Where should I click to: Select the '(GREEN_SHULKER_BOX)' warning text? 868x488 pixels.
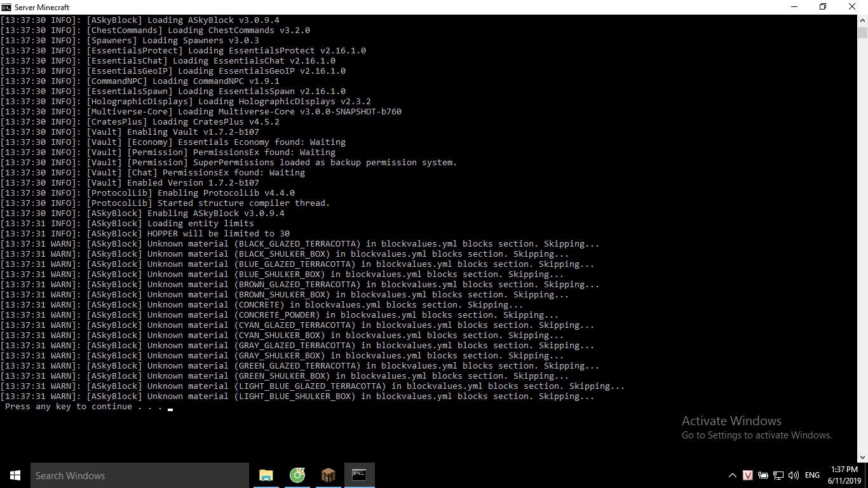[x=282, y=376]
